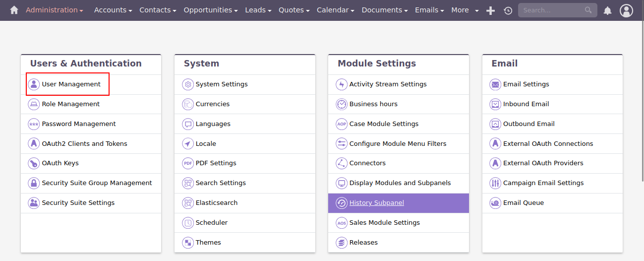Click the Connectors icon

pos(342,163)
